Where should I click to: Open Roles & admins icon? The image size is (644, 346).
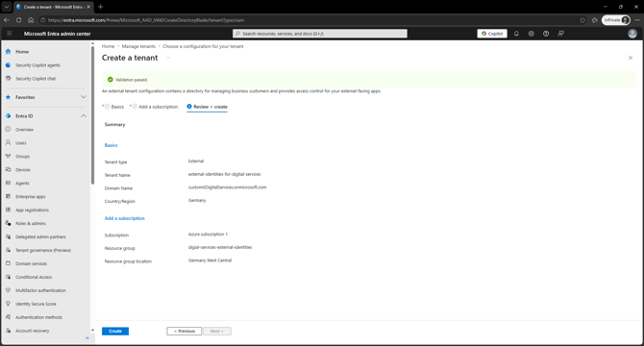(8, 223)
